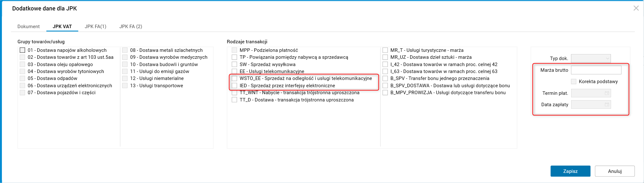
Task: Toggle Korekta podstawy checkbox
Action: (574, 82)
